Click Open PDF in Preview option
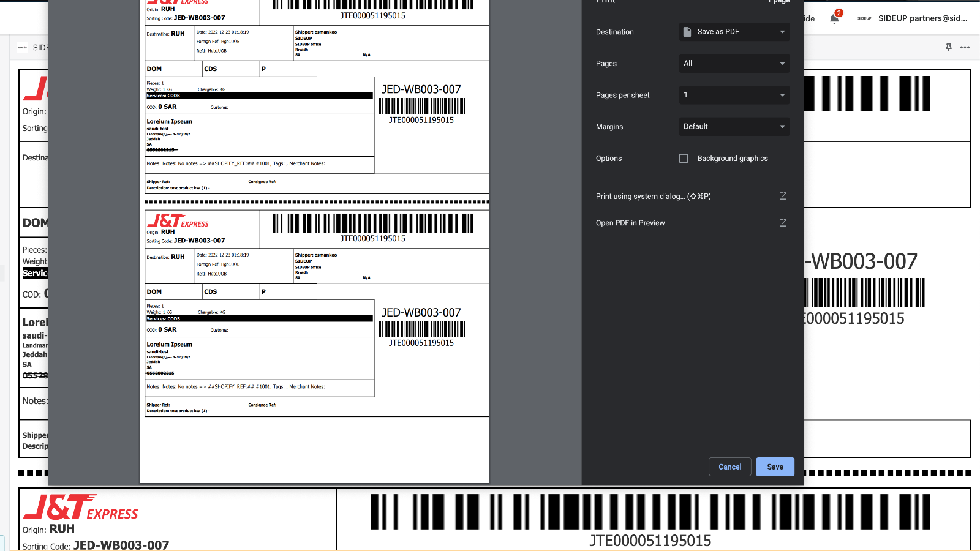Image resolution: width=980 pixels, height=551 pixels. tap(630, 223)
